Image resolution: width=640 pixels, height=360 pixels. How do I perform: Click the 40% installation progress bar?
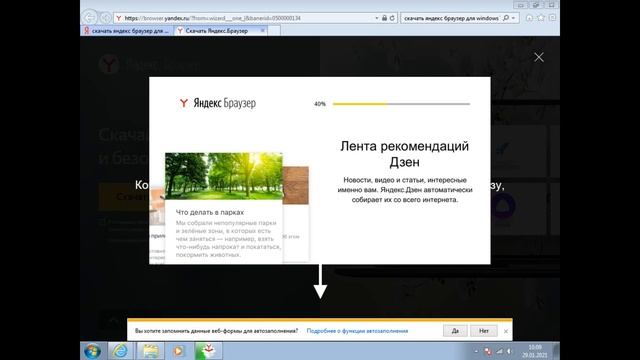[x=401, y=104]
